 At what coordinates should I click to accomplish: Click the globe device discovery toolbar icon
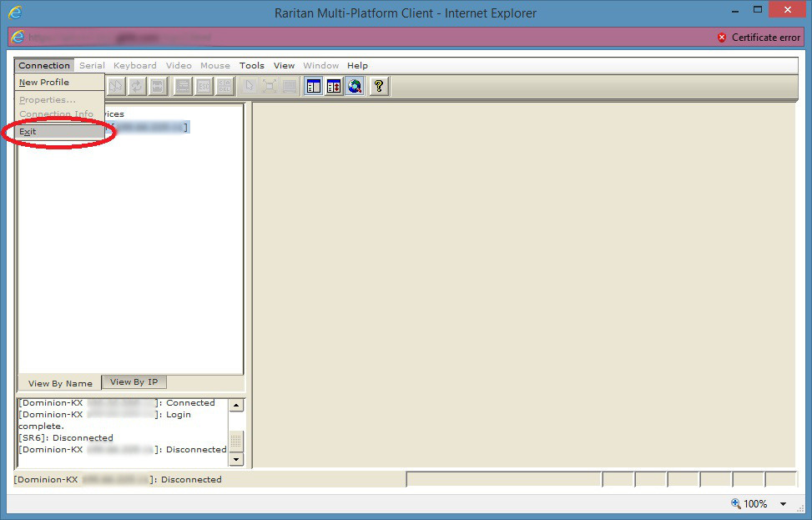pyautogui.click(x=355, y=87)
